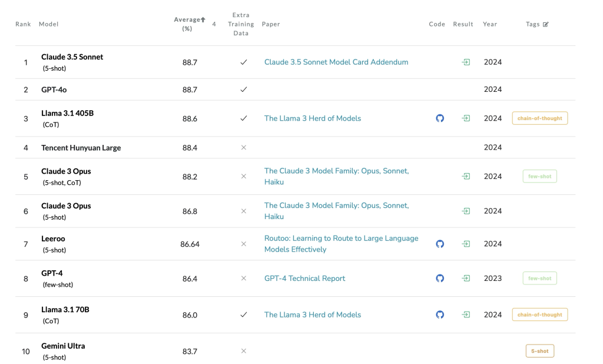Open Llama 3 Herd paper in 70B row
The height and width of the screenshot is (364, 603).
coord(313,315)
